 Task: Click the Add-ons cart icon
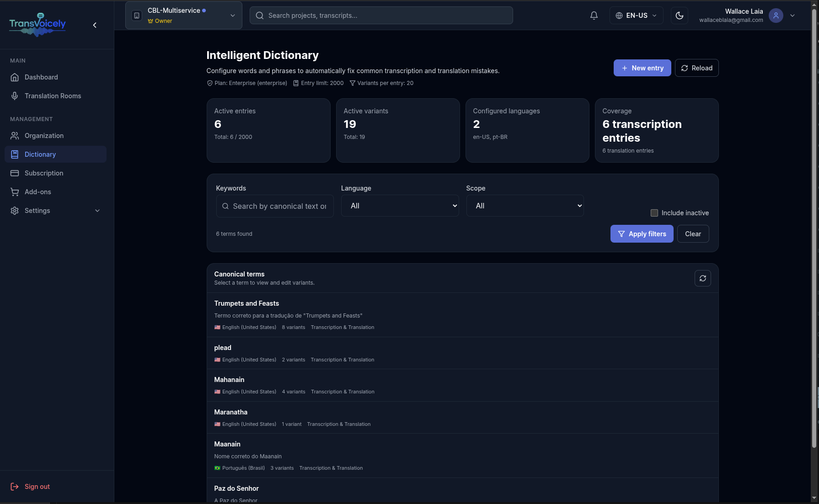(15, 192)
